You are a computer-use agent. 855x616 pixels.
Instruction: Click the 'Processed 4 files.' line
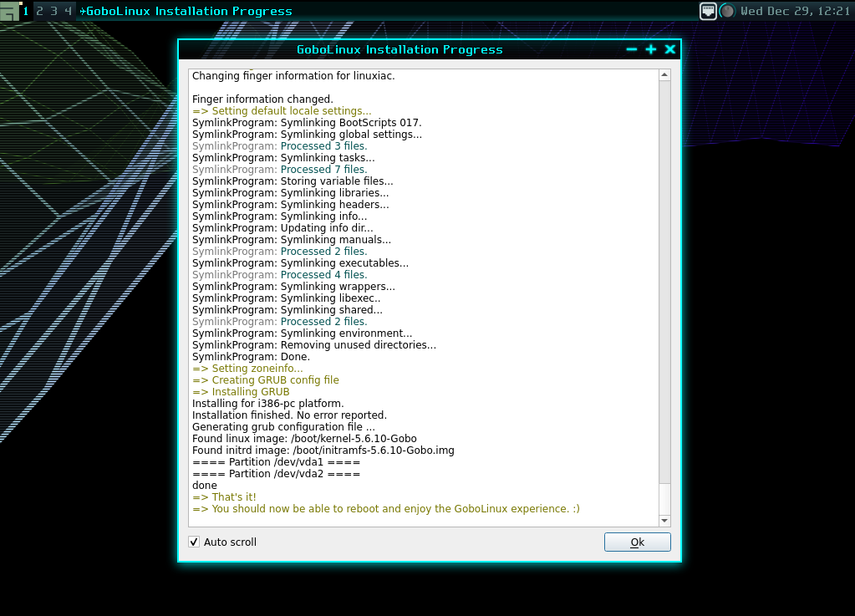tap(279, 275)
